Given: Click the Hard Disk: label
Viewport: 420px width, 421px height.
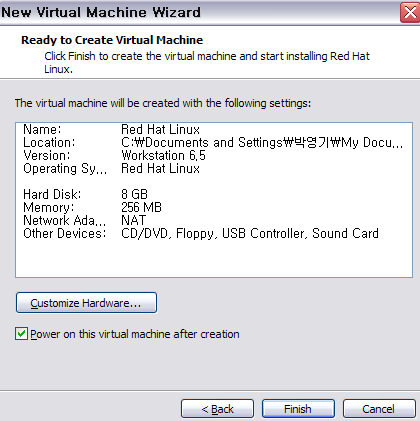Looking at the screenshot, I should coord(52,194).
